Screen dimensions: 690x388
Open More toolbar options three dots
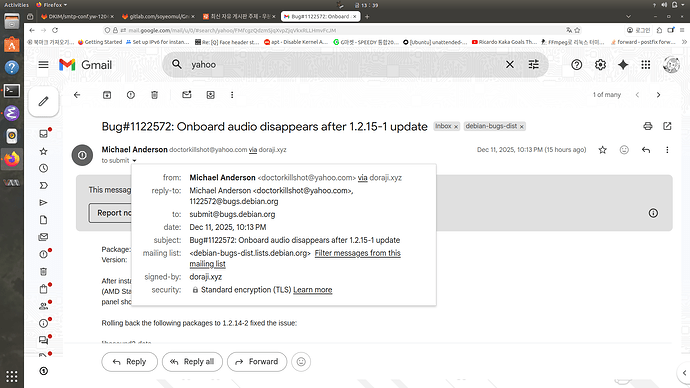[x=232, y=95]
